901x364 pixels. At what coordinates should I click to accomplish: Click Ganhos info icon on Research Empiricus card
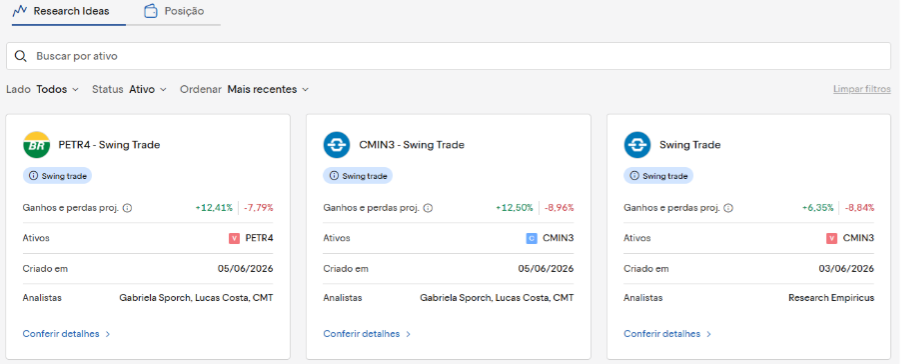click(729, 208)
